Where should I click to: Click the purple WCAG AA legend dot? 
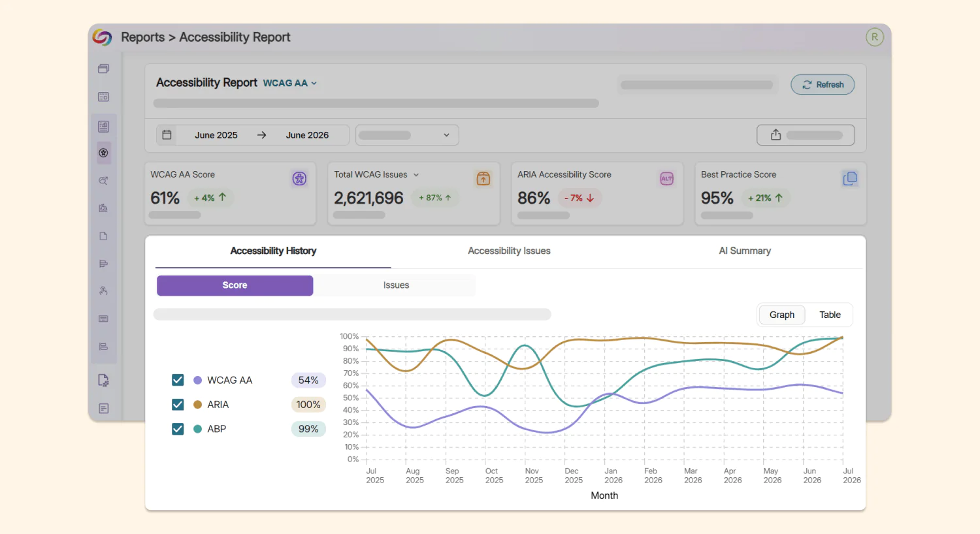[197, 380]
